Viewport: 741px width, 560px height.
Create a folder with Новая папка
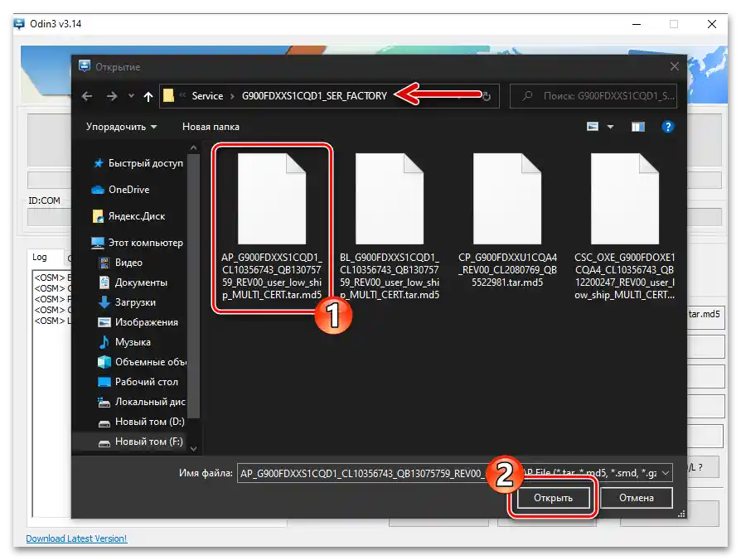tap(211, 127)
